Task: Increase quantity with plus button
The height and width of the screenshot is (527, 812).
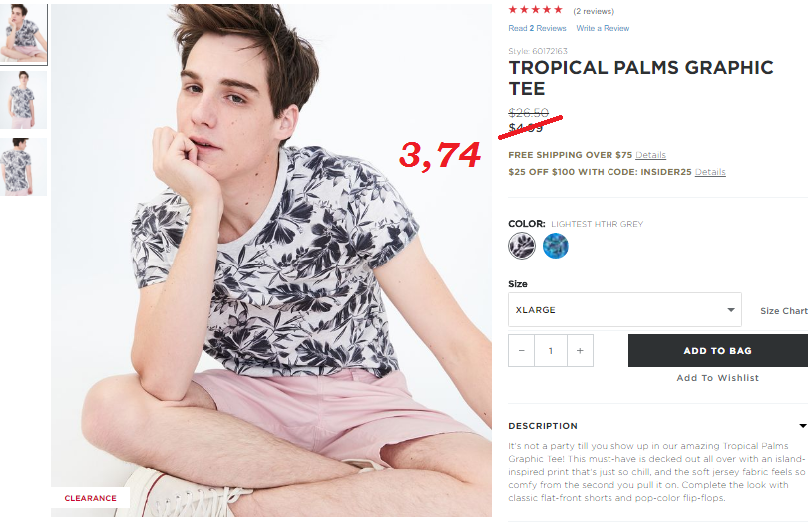Action: pos(580,350)
